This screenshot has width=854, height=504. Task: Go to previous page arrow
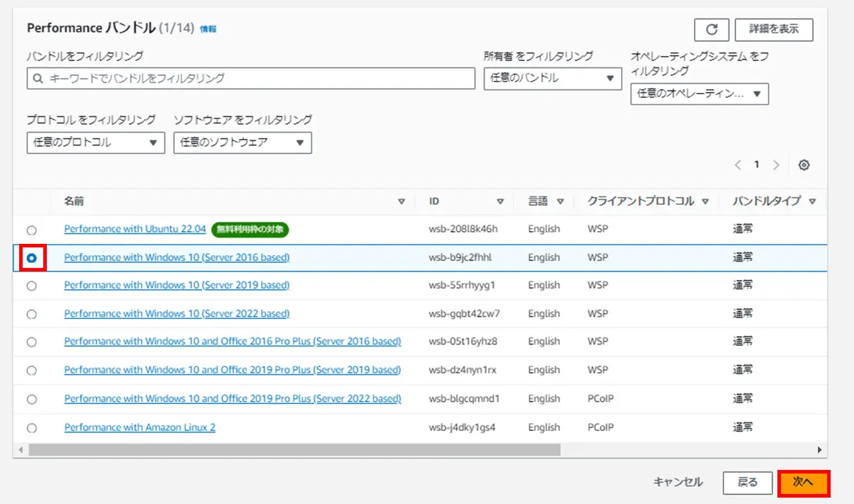click(738, 165)
